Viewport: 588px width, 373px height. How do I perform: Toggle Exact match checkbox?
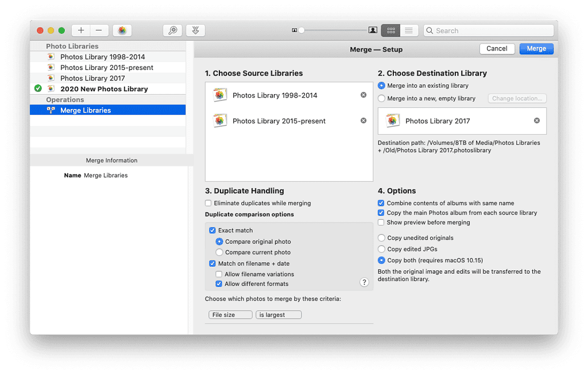(x=212, y=230)
